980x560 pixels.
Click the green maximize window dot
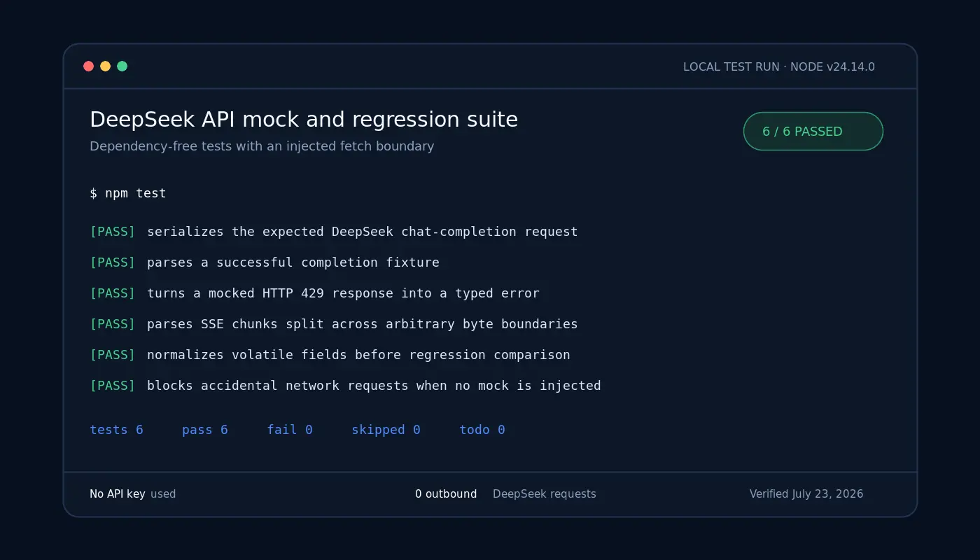122,66
